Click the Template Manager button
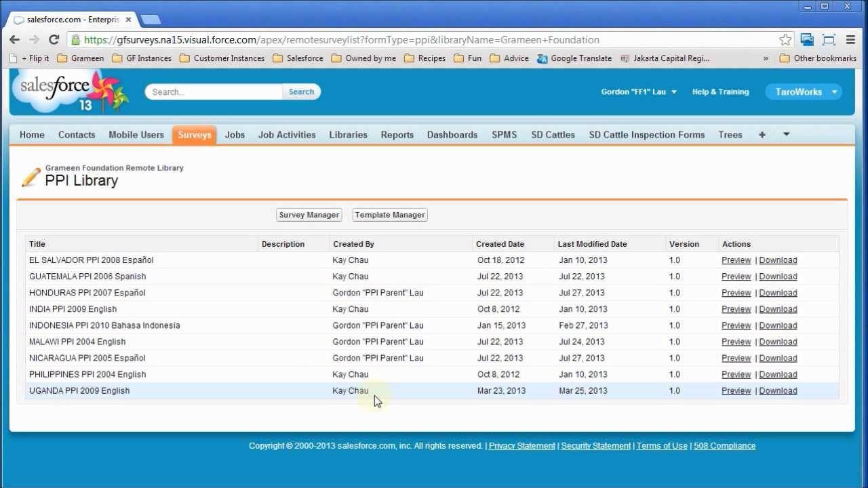The height and width of the screenshot is (488, 868). click(390, 215)
